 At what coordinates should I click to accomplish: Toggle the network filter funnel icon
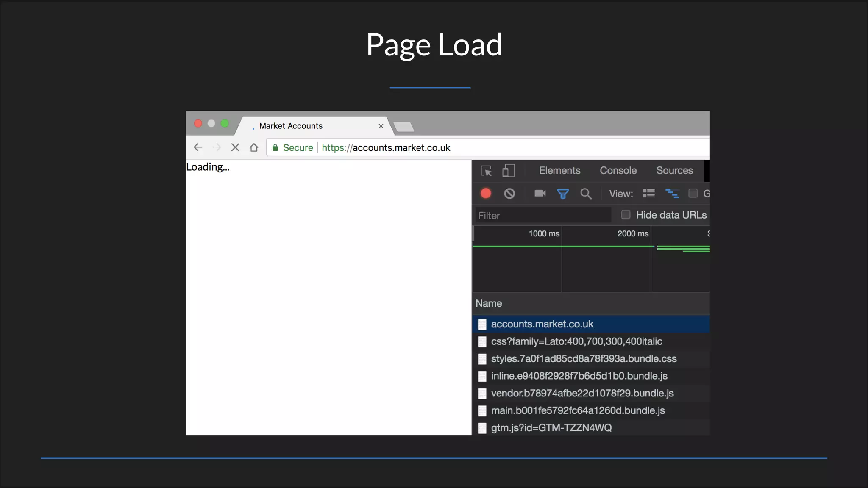tap(563, 194)
